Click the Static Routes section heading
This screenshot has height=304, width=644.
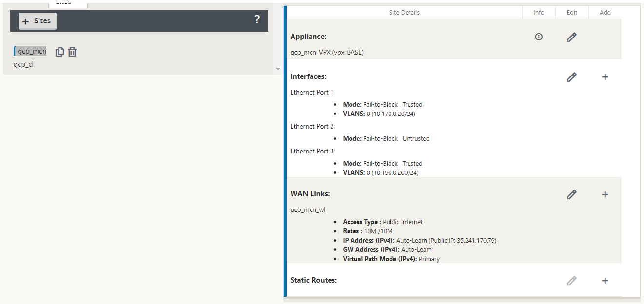point(313,280)
